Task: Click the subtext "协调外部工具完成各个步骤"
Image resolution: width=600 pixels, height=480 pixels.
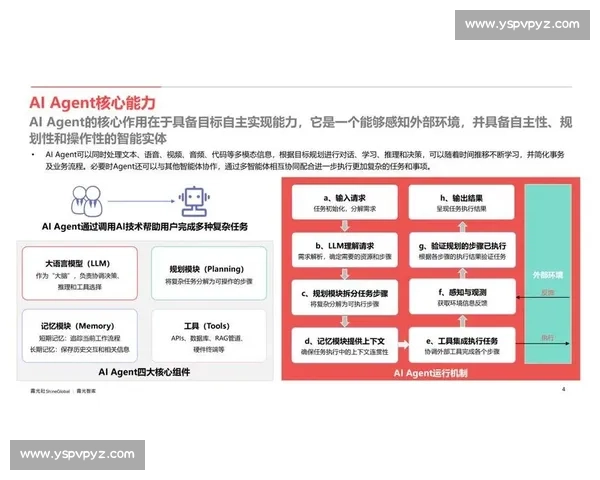Action: point(462,352)
